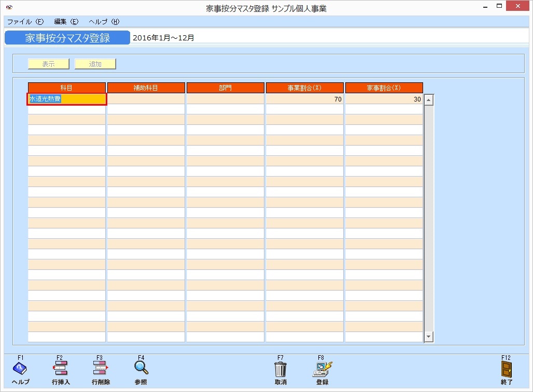533x392 pixels.
Task: Click the F1 Help book icon
Action: [20, 369]
